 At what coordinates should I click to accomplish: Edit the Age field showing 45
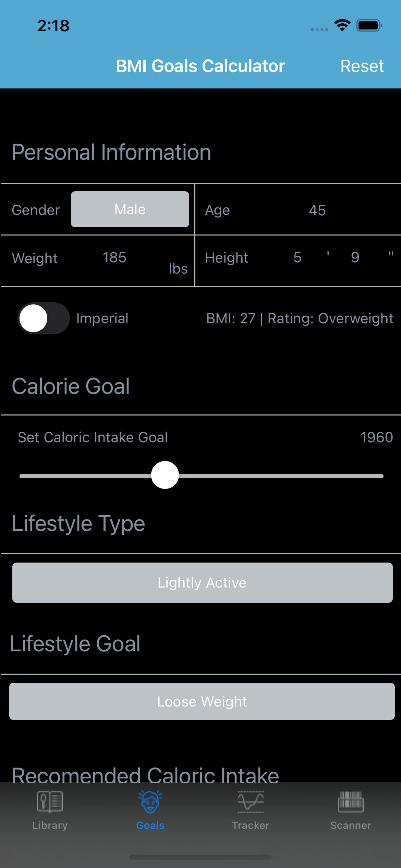coord(317,210)
